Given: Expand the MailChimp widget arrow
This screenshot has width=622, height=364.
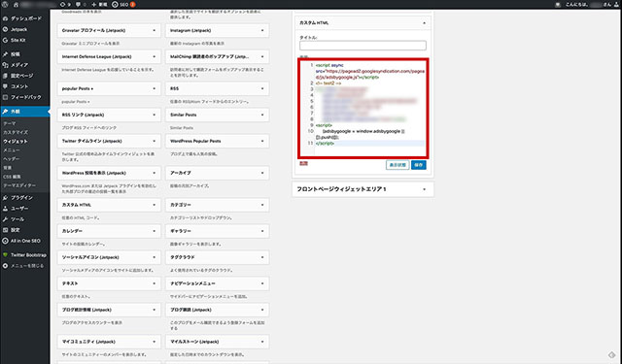Looking at the screenshot, I should pyautogui.click(x=262, y=56).
